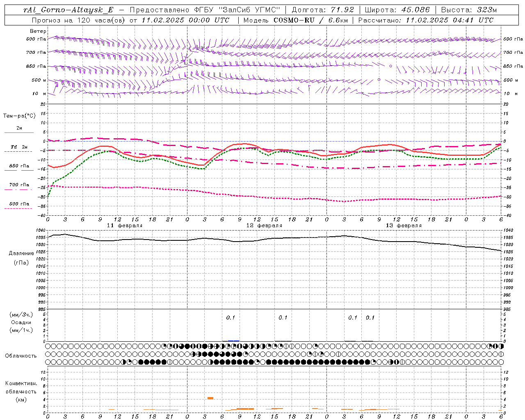Click the Осадки precipitation panel label

coord(21,322)
